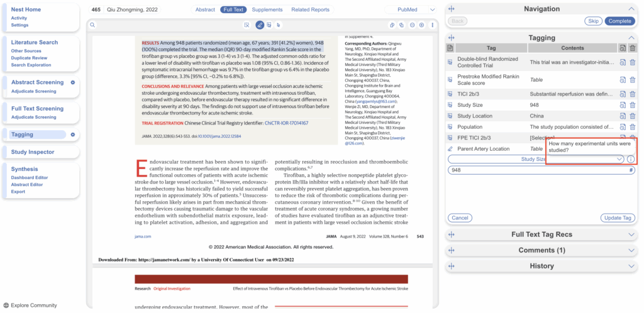This screenshot has width=644, height=313.
Task: Zoom out the PDF with minus icon
Action: (412, 25)
